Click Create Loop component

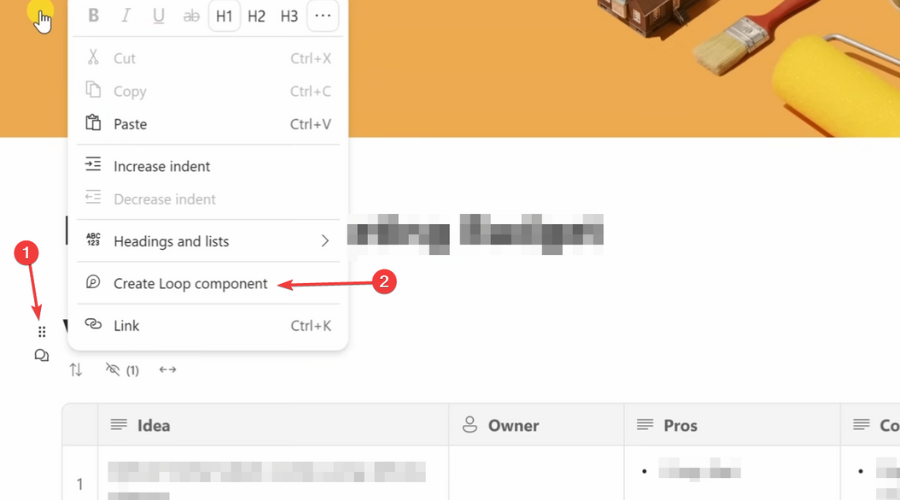tap(208, 283)
